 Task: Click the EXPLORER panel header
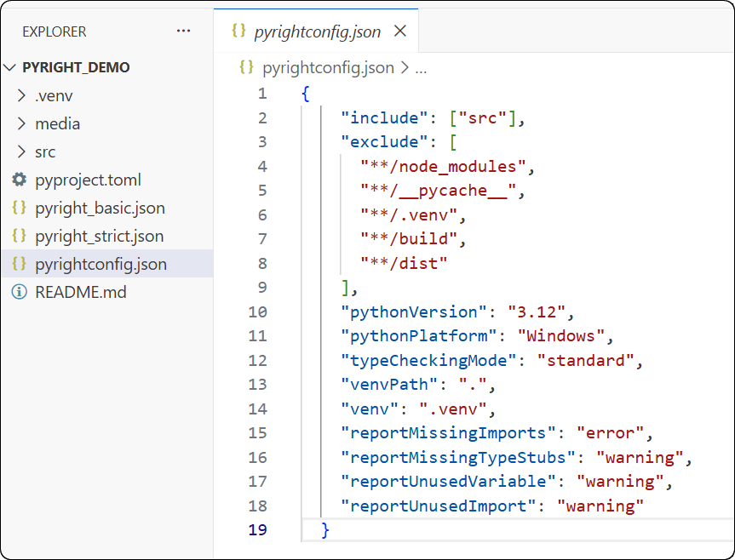54,31
